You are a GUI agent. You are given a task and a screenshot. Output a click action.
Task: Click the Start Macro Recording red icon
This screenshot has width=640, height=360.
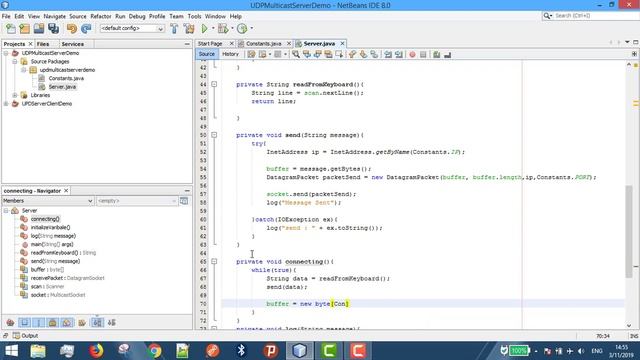pyautogui.click(x=412, y=54)
